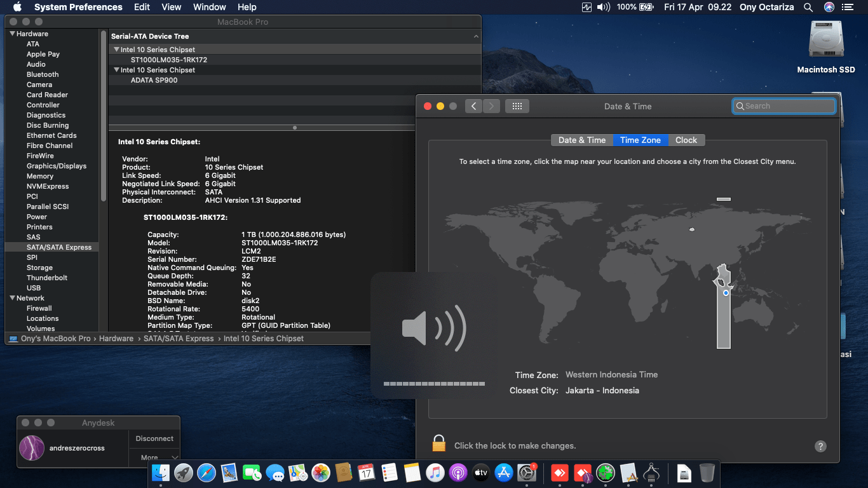
Task: Switch to the Date & Time tab
Action: (x=581, y=140)
